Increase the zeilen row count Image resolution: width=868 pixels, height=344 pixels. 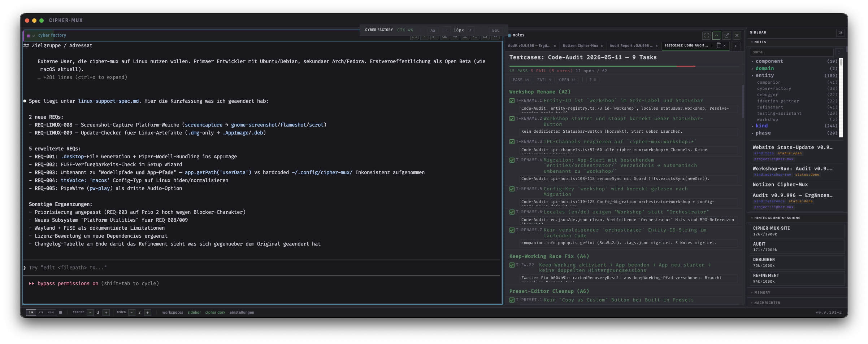point(147,313)
